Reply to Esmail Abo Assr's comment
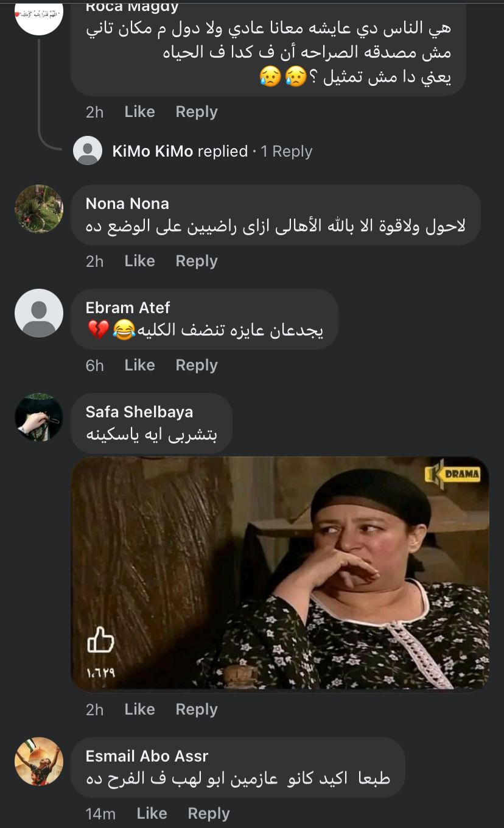This screenshot has width=504, height=828. click(x=208, y=813)
